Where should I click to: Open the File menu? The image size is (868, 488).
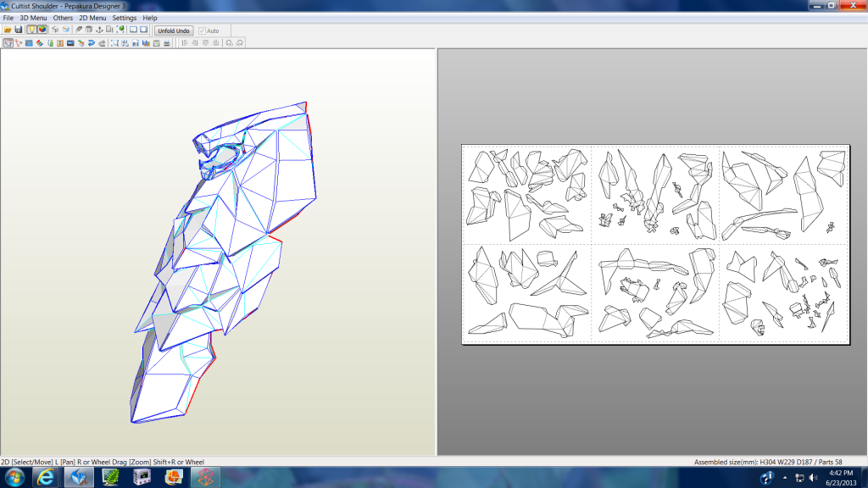pos(8,18)
